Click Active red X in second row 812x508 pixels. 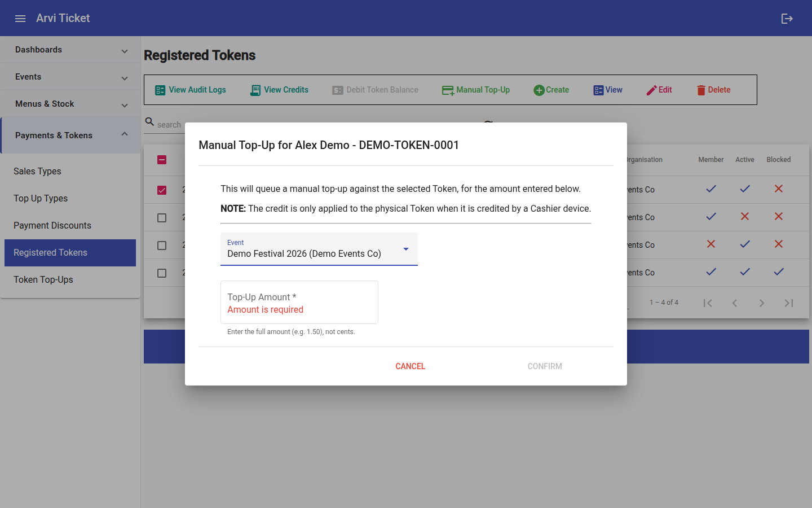coord(745,216)
